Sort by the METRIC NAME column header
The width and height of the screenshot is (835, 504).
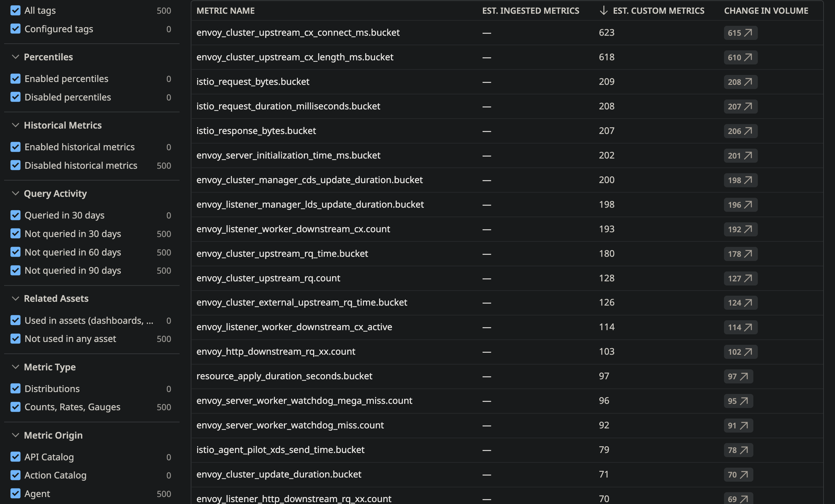[225, 11]
